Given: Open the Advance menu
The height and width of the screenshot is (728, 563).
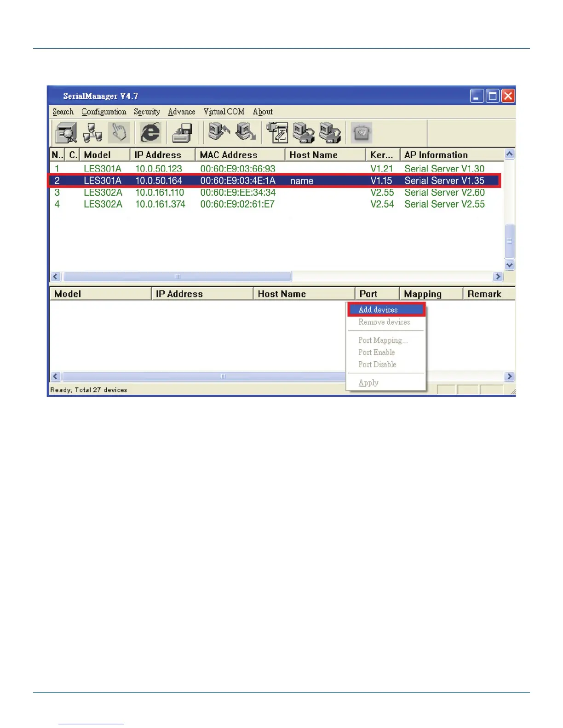Looking at the screenshot, I should point(181,112).
